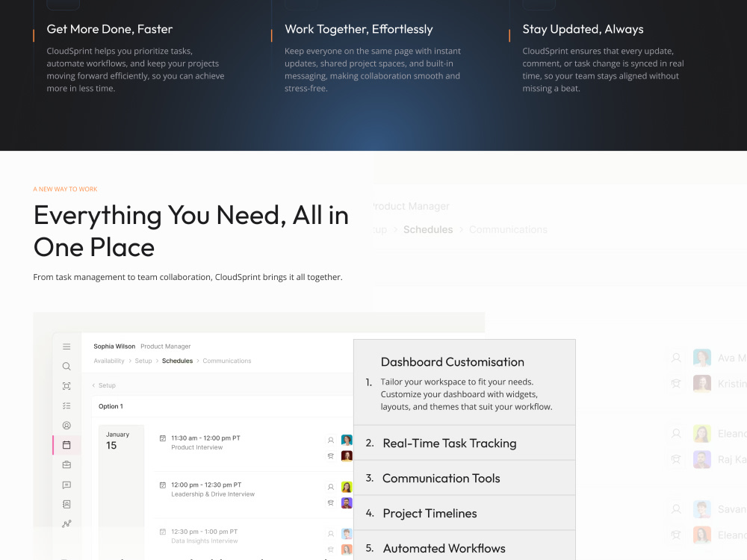
Task: Click calendar icon beside 12:00 pm Leadership interview
Action: tap(162, 485)
